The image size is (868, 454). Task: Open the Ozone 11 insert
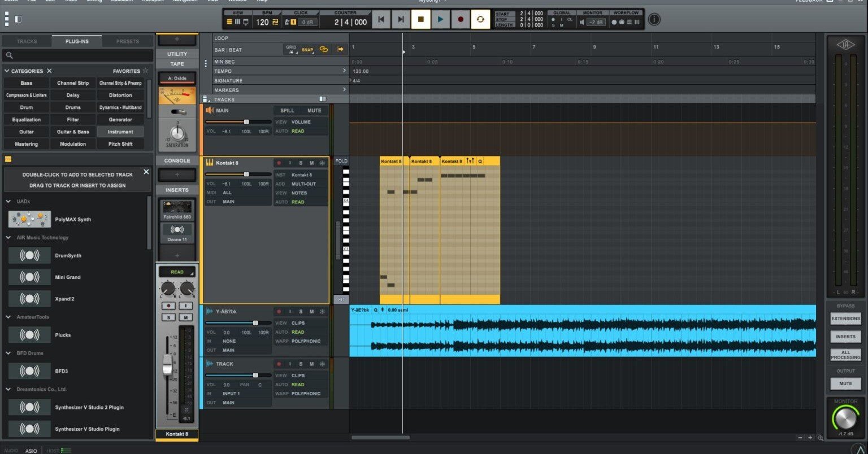(177, 230)
